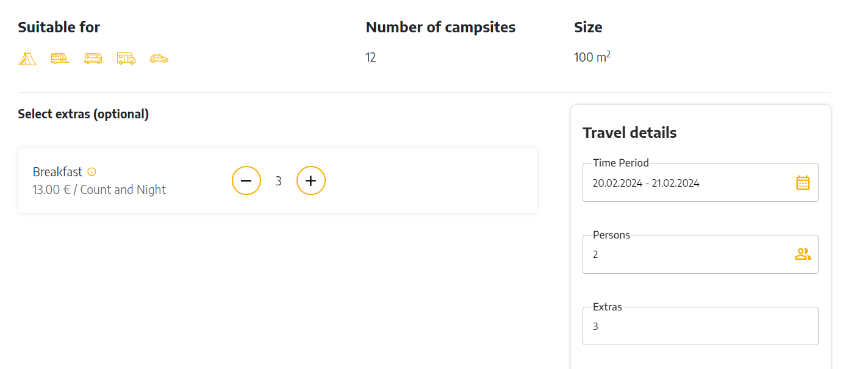Click the 13.00 € price text
The height and width of the screenshot is (369, 868).
coord(52,190)
